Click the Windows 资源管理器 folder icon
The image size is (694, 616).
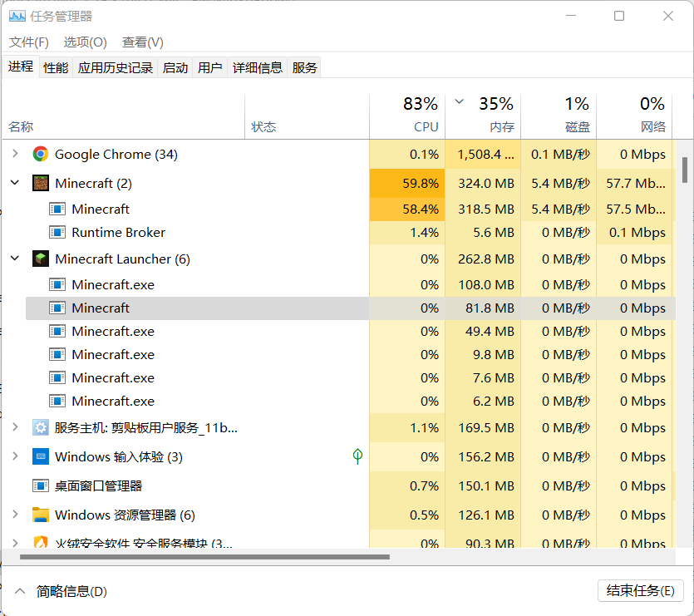tap(40, 515)
